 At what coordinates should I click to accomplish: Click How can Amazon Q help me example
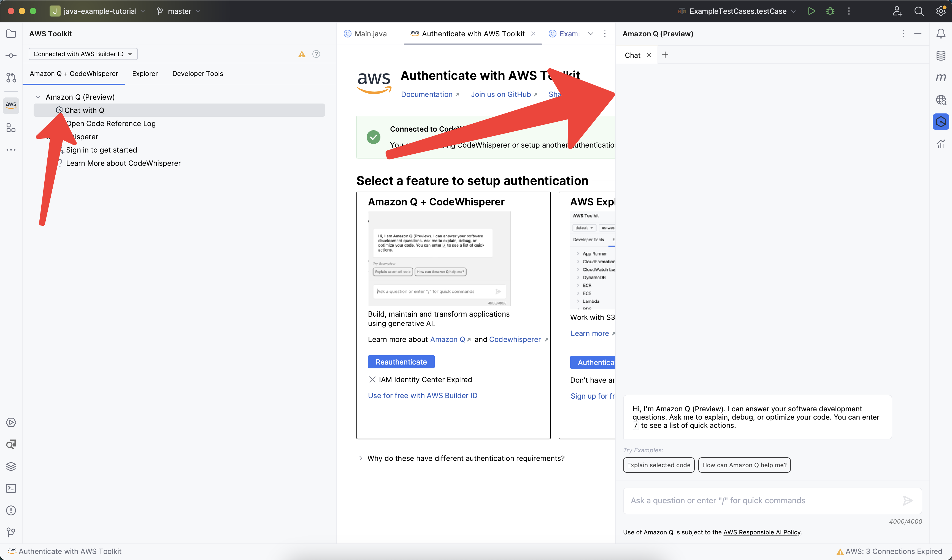[744, 465]
